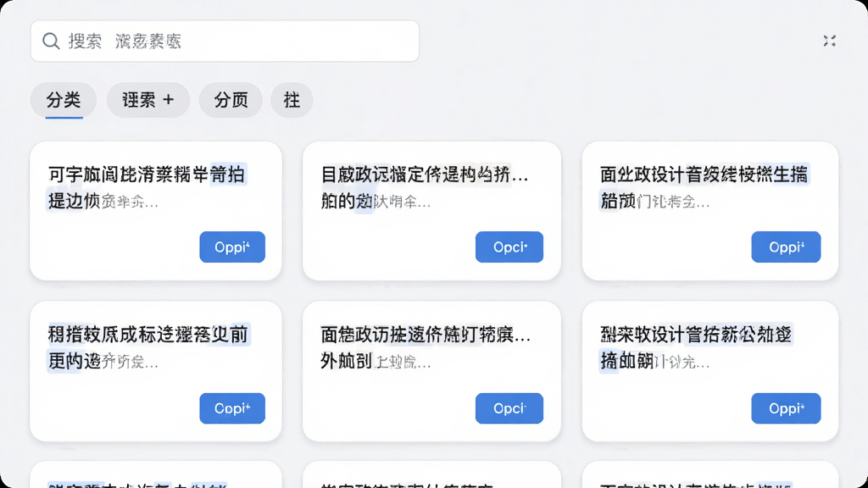Click the Oppi button in the 面业政设计 card

click(786, 247)
